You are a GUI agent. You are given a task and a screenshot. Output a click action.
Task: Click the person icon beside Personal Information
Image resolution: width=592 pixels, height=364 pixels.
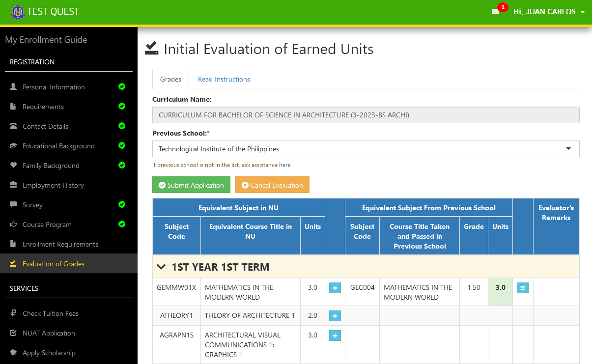click(13, 86)
